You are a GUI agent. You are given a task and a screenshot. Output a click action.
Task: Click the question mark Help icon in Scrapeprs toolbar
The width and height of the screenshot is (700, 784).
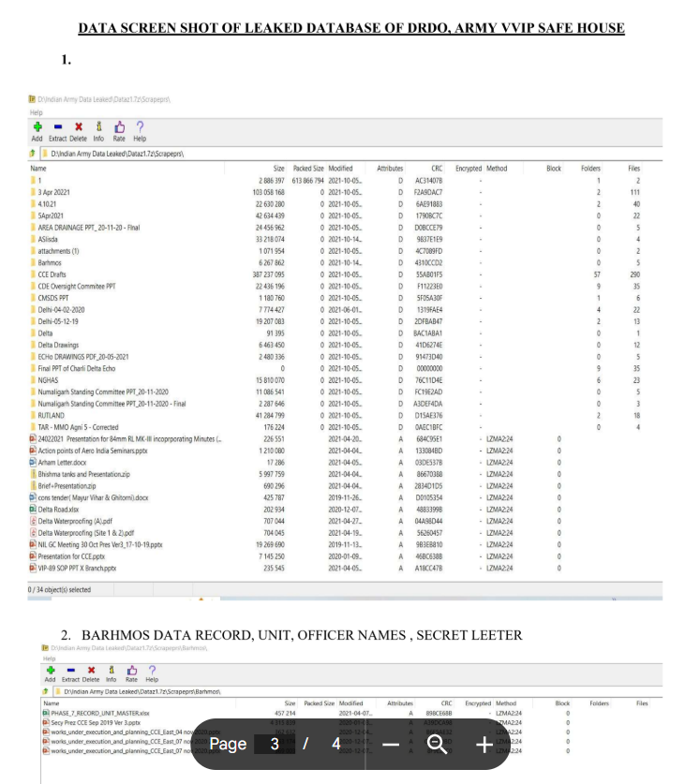pyautogui.click(x=140, y=125)
